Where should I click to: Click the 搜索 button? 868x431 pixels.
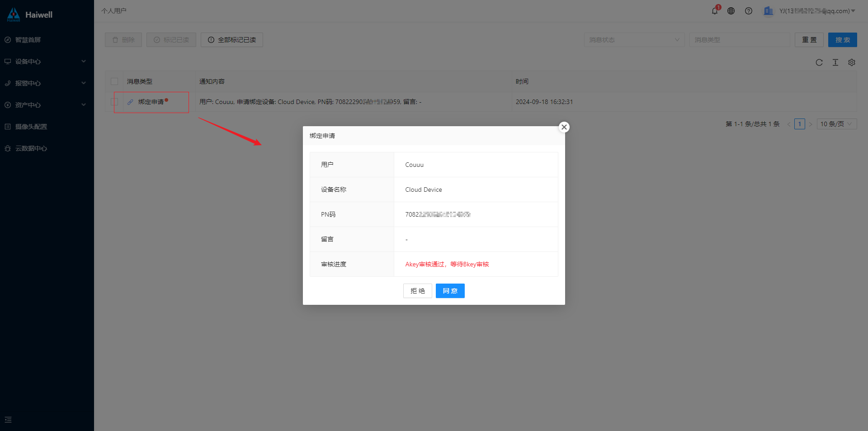(x=843, y=40)
